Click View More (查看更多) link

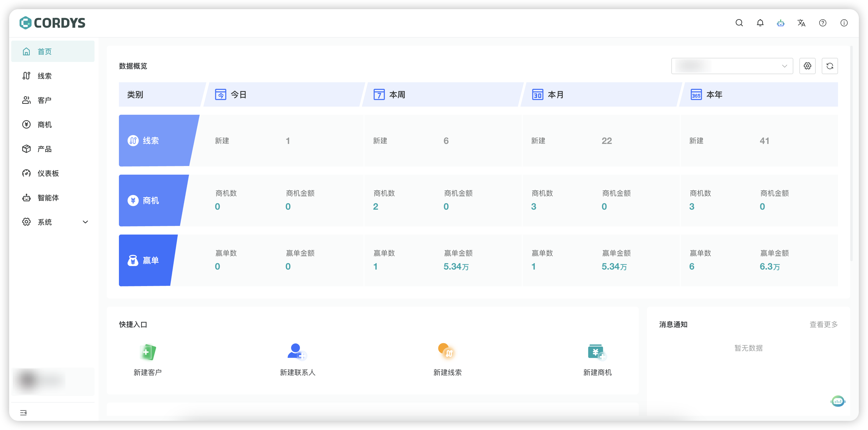pyautogui.click(x=824, y=324)
